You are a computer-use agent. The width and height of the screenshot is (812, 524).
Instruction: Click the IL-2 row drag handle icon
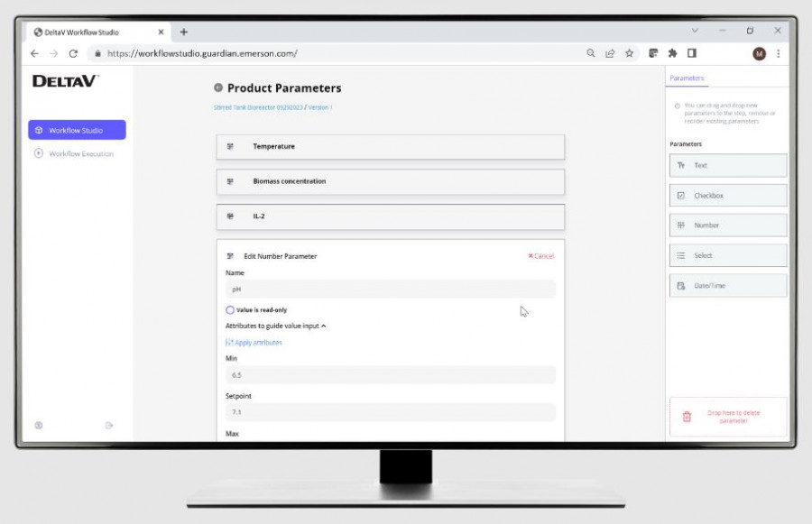pos(230,216)
